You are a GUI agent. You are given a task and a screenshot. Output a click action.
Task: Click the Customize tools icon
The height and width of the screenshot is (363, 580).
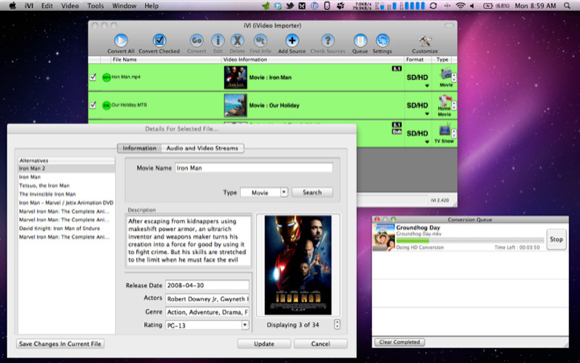pyautogui.click(x=425, y=40)
